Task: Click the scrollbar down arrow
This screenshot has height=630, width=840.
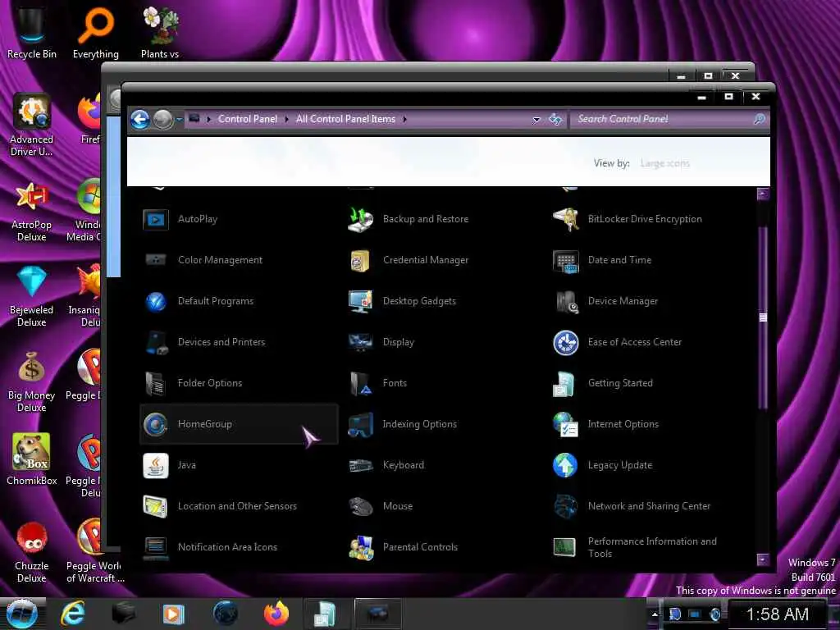Action: pyautogui.click(x=763, y=559)
